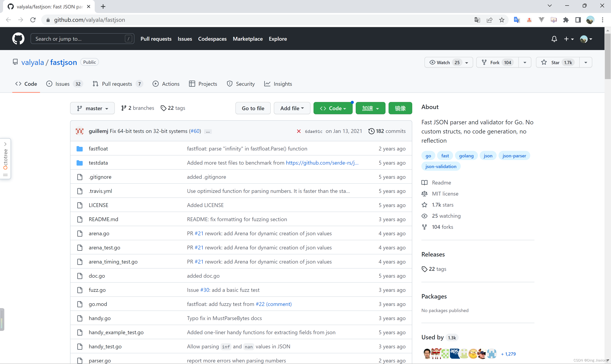Click the address bar URL
The width and height of the screenshot is (611, 364).
(90, 20)
